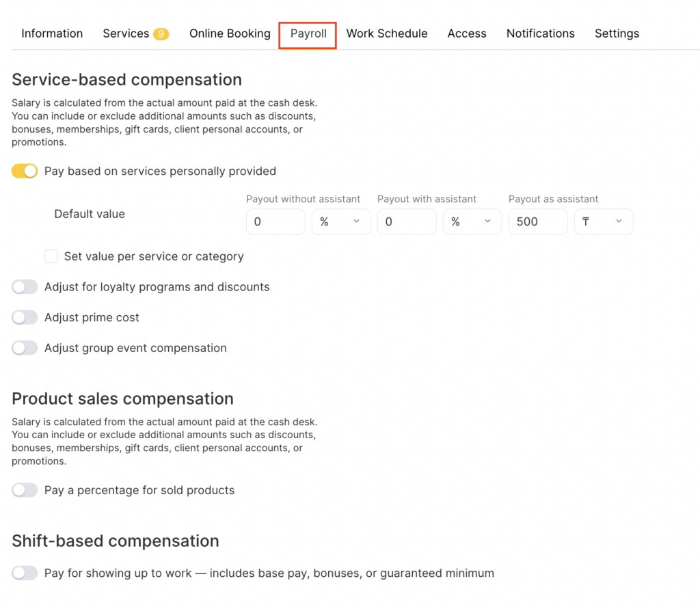Expand unit dropdown for Payout with assistant
This screenshot has height=609, width=700.
click(x=472, y=222)
